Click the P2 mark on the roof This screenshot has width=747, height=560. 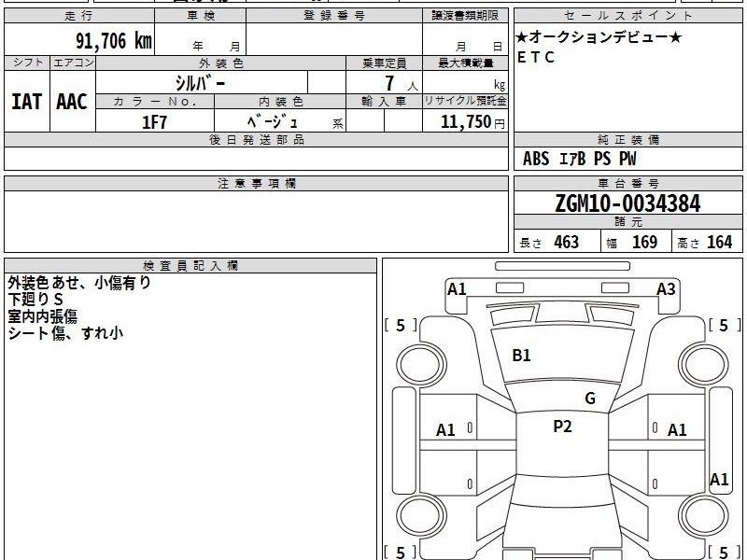(x=562, y=427)
